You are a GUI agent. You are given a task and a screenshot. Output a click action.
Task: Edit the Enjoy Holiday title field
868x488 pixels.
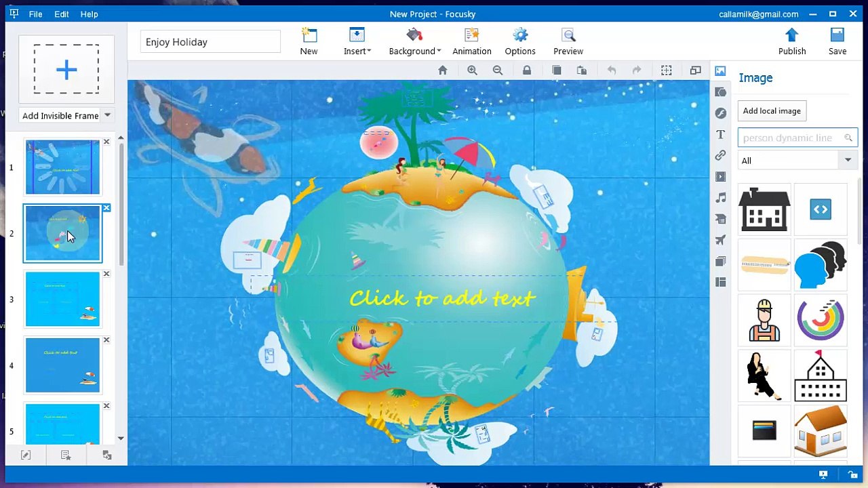click(210, 42)
